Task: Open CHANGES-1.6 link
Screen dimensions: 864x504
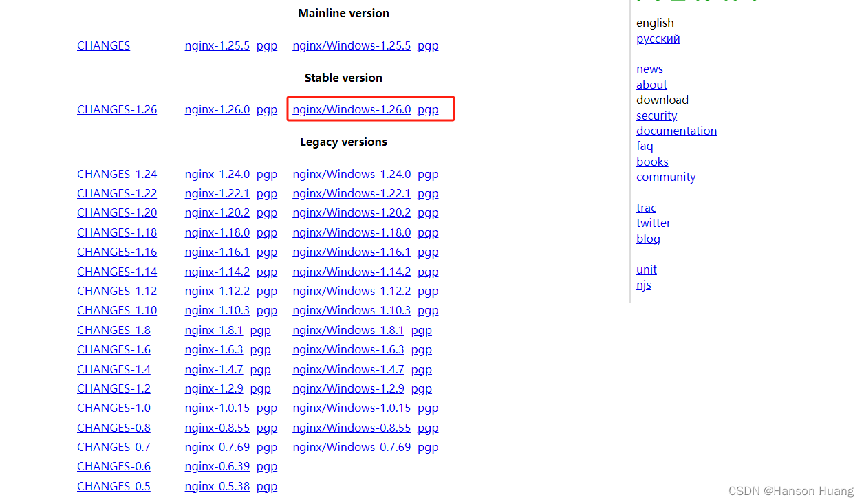Action: [114, 349]
